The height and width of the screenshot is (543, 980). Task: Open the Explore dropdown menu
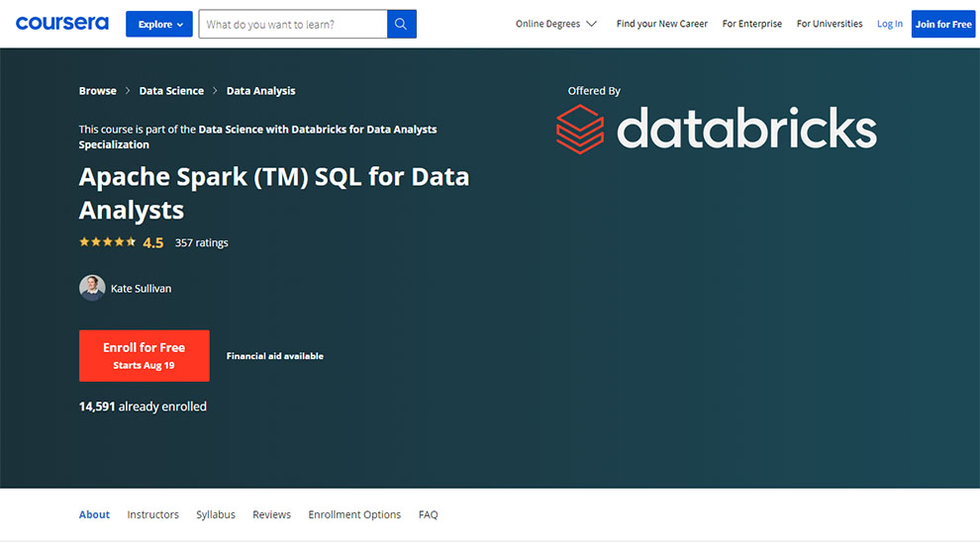coord(158,25)
